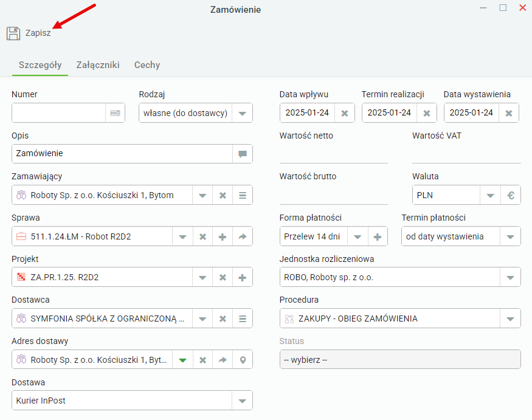This screenshot has height=420, width=532.
Task: Expand the Sprawa dropdown arrow
Action: pos(182,236)
